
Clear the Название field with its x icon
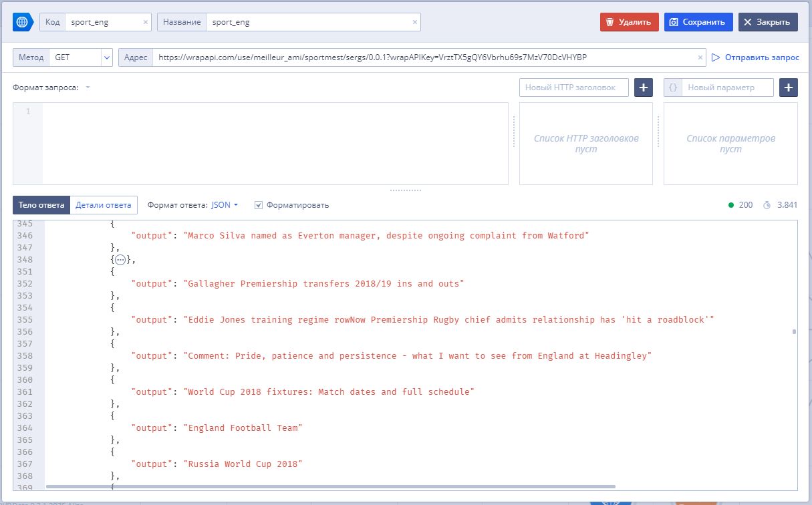pyautogui.click(x=415, y=22)
